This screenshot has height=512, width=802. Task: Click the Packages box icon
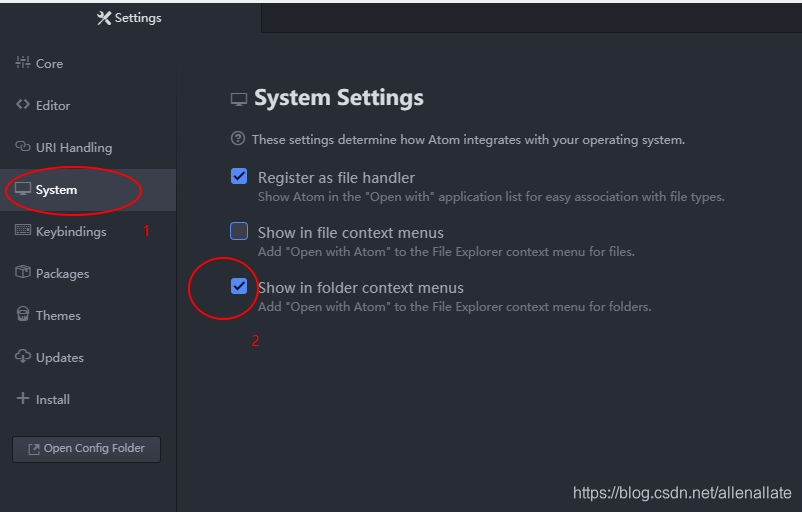(23, 272)
